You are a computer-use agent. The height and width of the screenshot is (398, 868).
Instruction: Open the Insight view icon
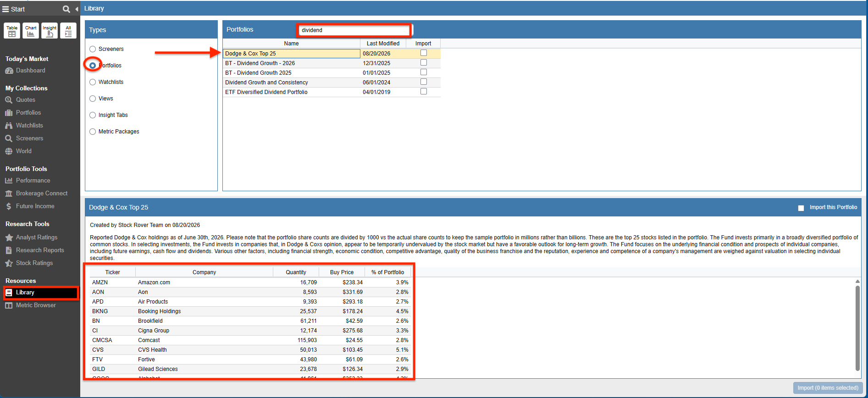pos(50,31)
